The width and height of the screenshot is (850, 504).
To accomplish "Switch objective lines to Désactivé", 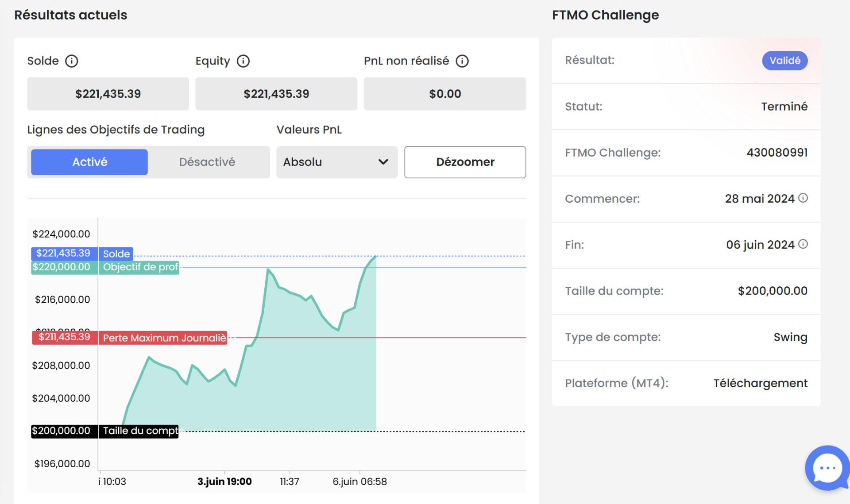I will coord(207,162).
